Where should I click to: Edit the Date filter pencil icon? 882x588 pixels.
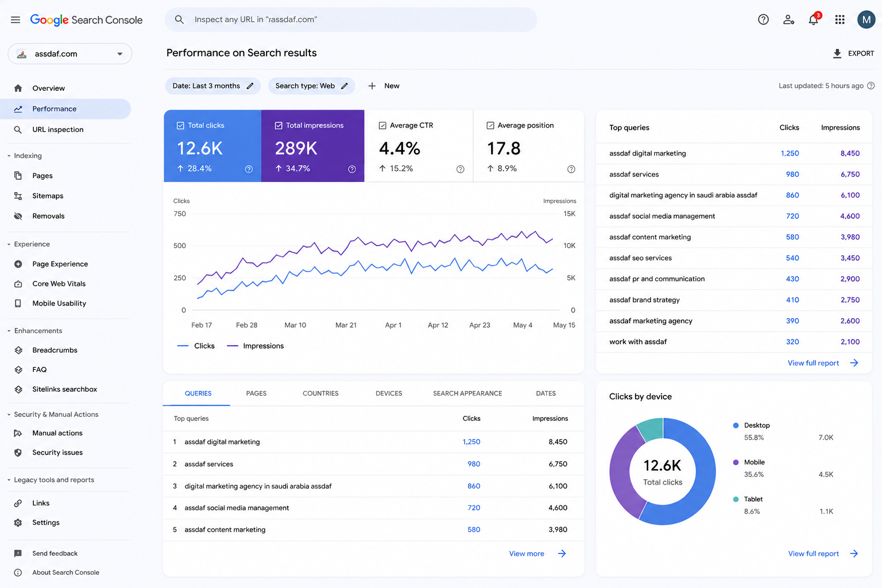point(250,86)
